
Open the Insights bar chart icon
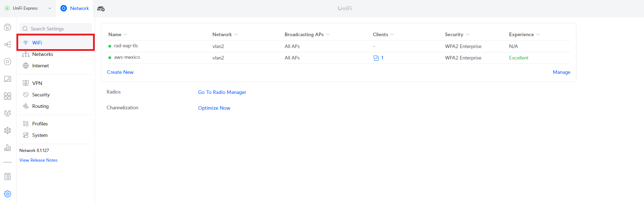[8, 148]
